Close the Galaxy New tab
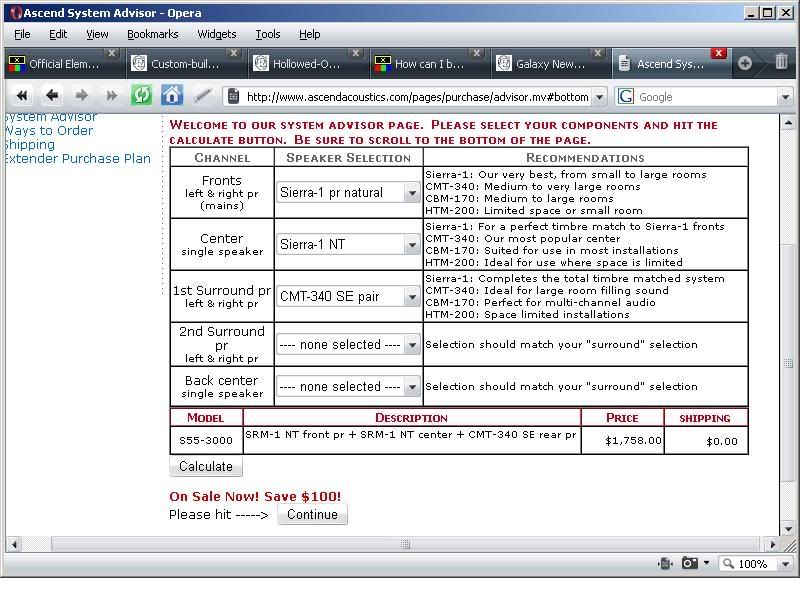This screenshot has height=598, width=800. click(597, 53)
